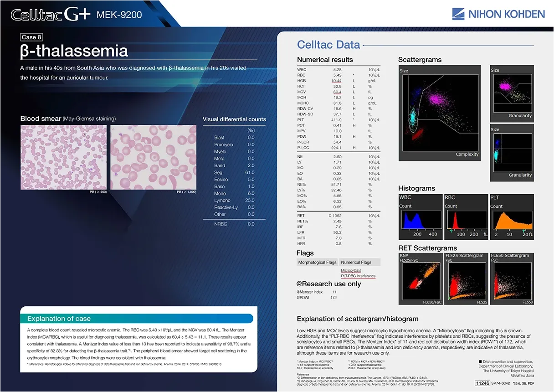
Task: Click the Visual differential counts heading
Action: point(234,119)
